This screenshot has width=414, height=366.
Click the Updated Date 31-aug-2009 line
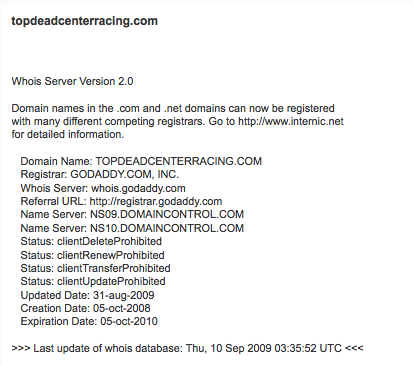87,295
